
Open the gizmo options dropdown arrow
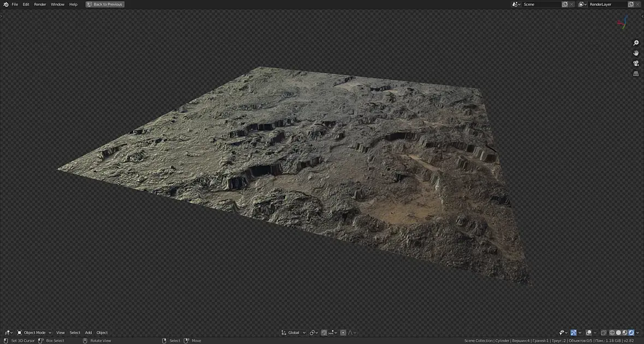(580, 333)
